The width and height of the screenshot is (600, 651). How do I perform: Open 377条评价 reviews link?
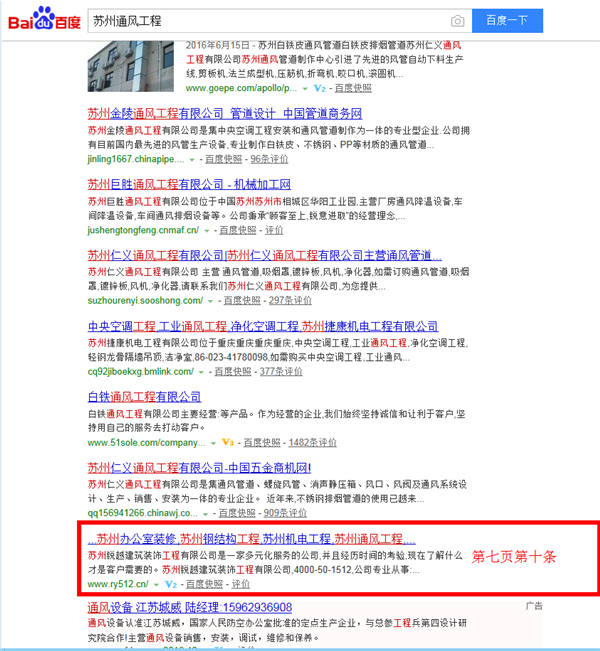pos(281,372)
